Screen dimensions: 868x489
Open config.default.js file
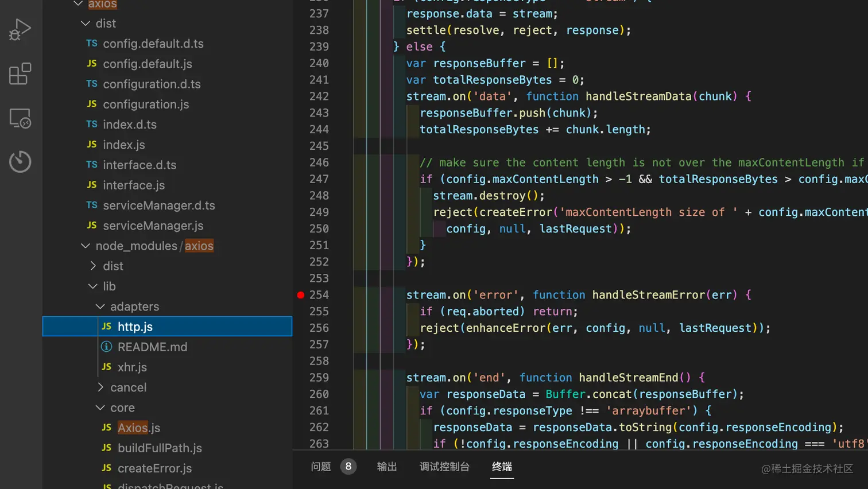[148, 64]
